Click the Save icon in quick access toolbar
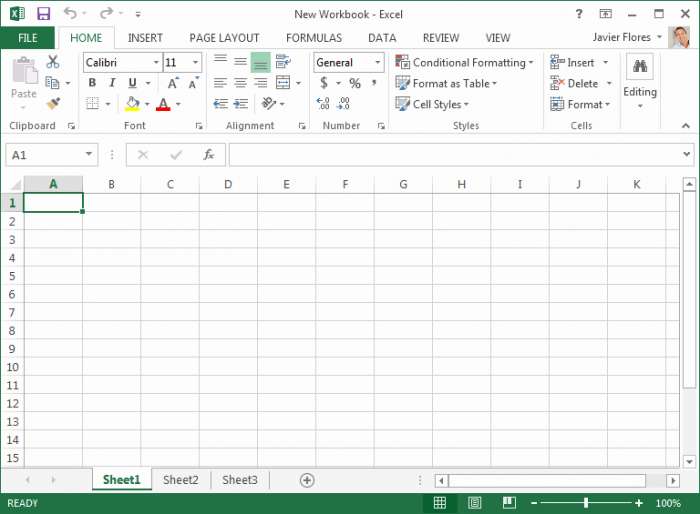Image resolution: width=700 pixels, height=514 pixels. pyautogui.click(x=43, y=14)
